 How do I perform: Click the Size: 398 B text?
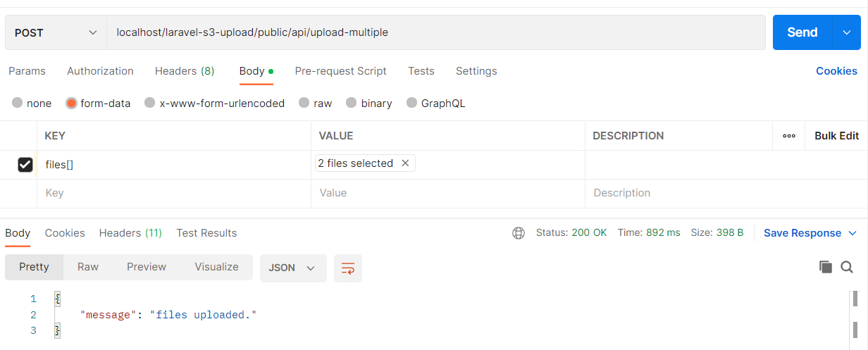tap(717, 233)
